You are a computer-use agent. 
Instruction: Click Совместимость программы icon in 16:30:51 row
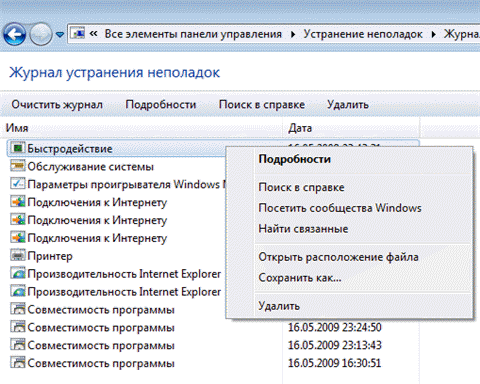(x=18, y=363)
